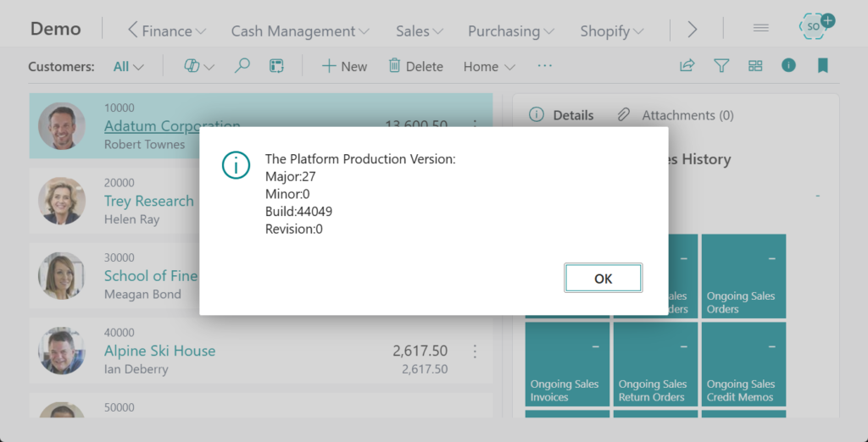Open the SO user account avatar

(815, 26)
